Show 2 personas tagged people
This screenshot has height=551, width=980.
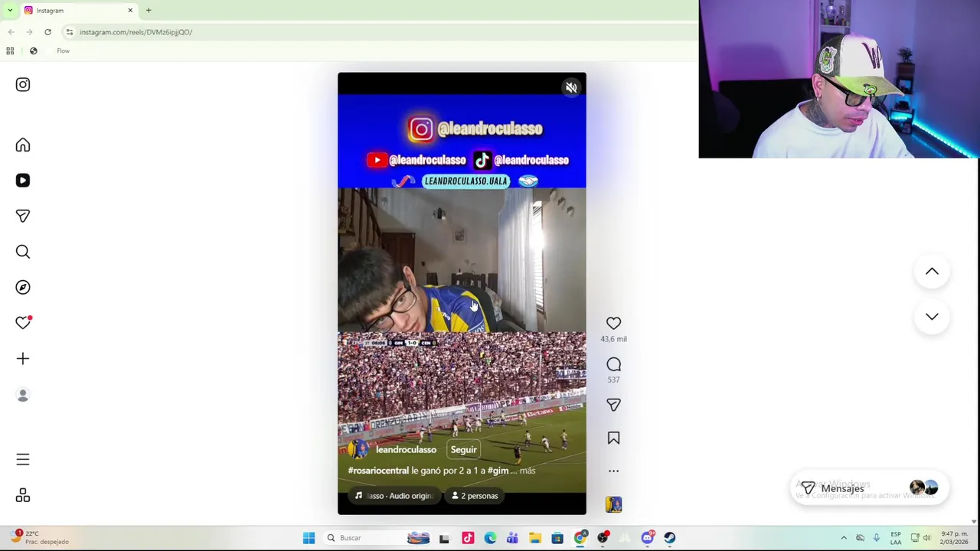pyautogui.click(x=475, y=496)
